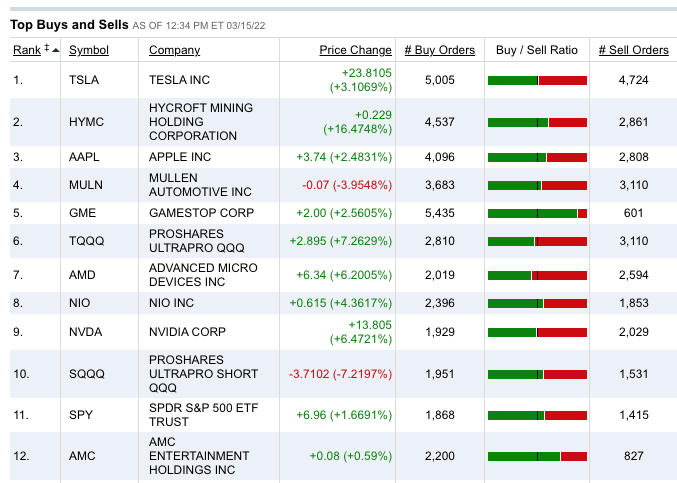The height and width of the screenshot is (483, 677).
Task: Select the MULN symbol cell
Action: [85, 185]
